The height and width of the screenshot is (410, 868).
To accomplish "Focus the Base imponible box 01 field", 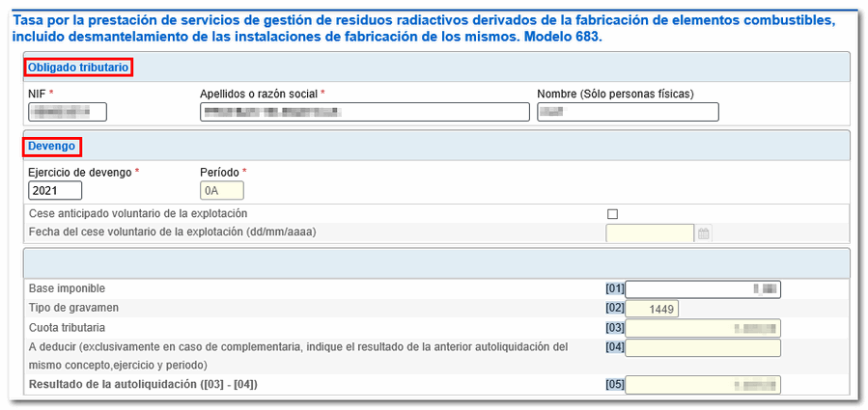I will click(702, 288).
